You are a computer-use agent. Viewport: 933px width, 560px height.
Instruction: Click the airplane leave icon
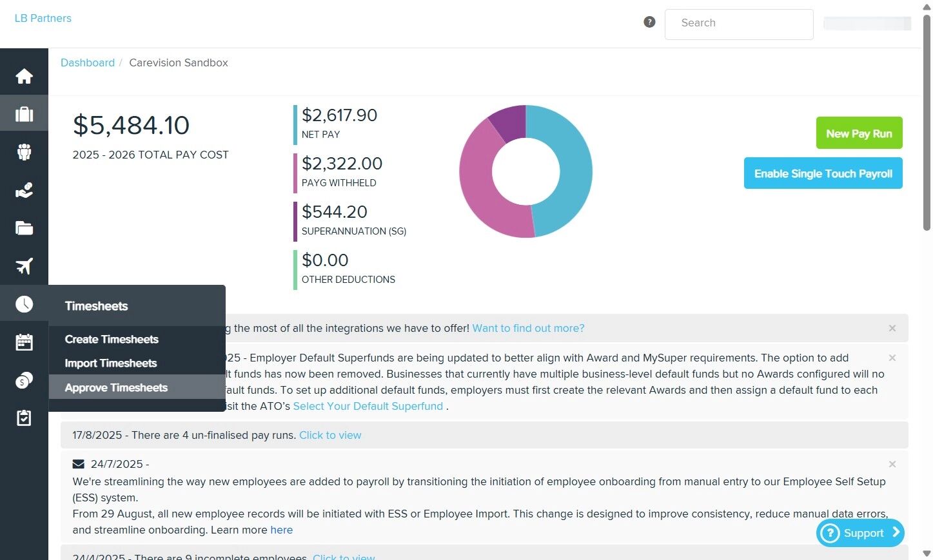click(x=24, y=266)
